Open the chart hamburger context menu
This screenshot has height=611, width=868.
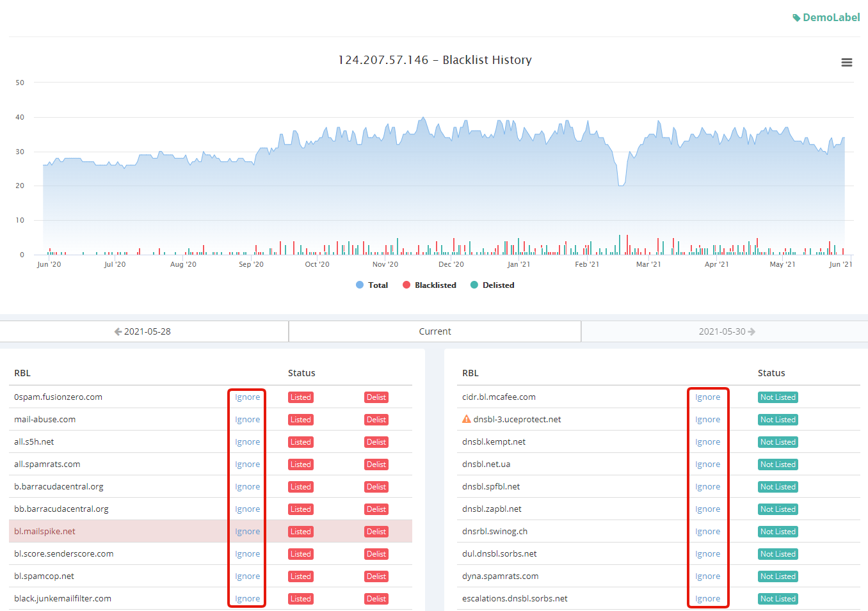846,63
